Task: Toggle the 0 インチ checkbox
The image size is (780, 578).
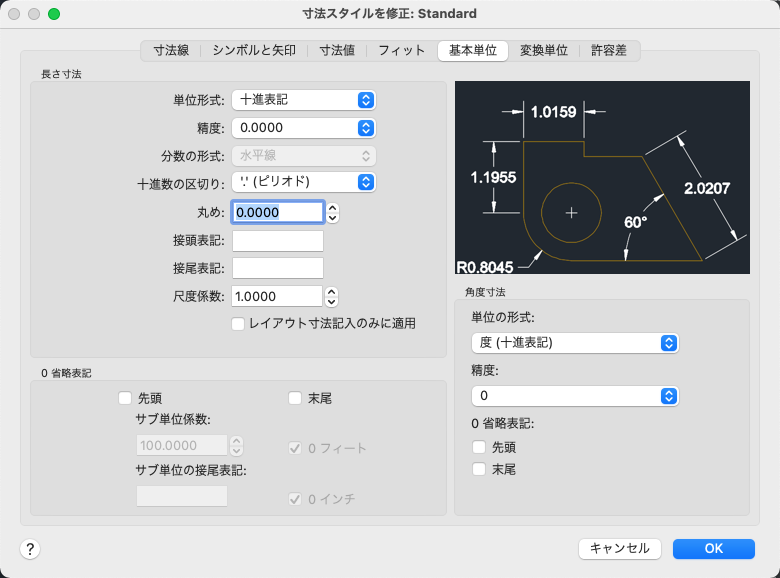Action: click(x=295, y=499)
